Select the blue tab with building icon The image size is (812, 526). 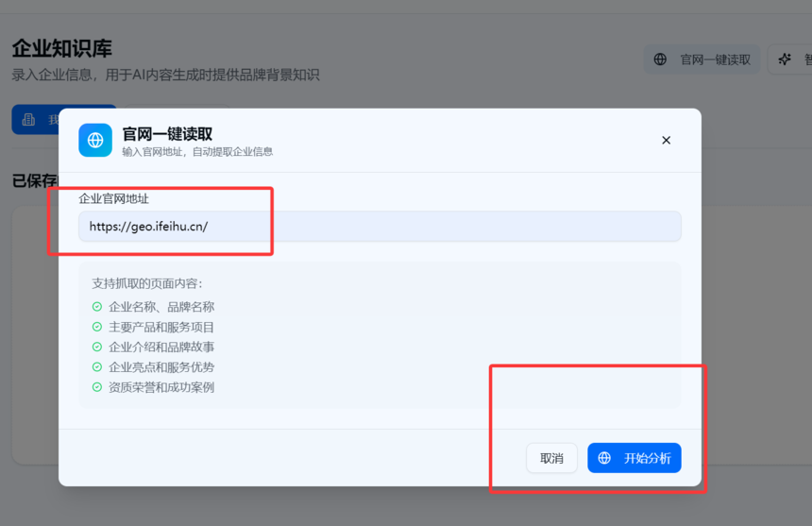34,120
